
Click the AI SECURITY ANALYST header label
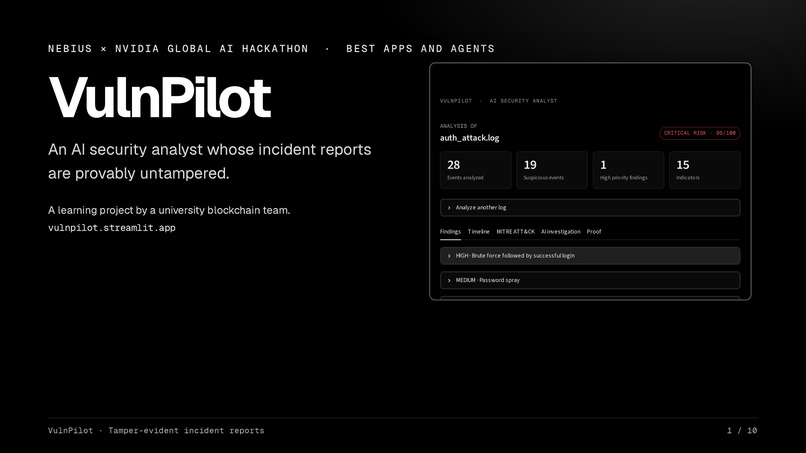523,101
